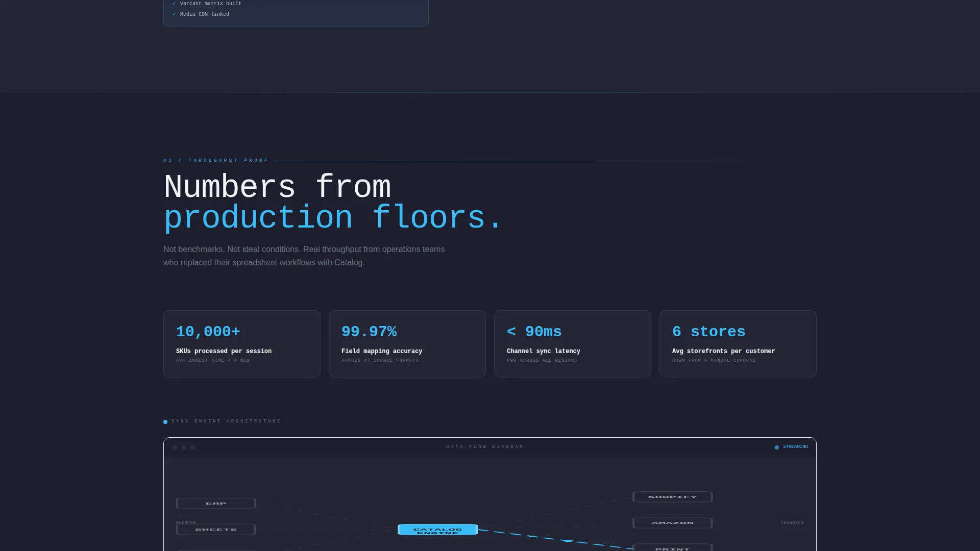
Task: Click the checkmark beside Variant matrix built
Action: pos(174,4)
